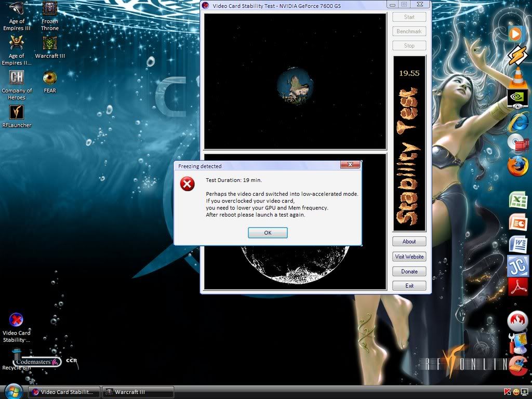
Task: Open the samurai helmet Age of Empires shortcut
Action: pos(17,50)
